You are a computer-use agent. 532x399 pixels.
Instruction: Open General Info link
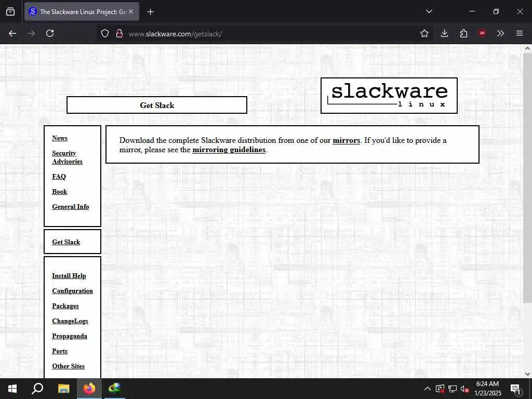coord(71,207)
